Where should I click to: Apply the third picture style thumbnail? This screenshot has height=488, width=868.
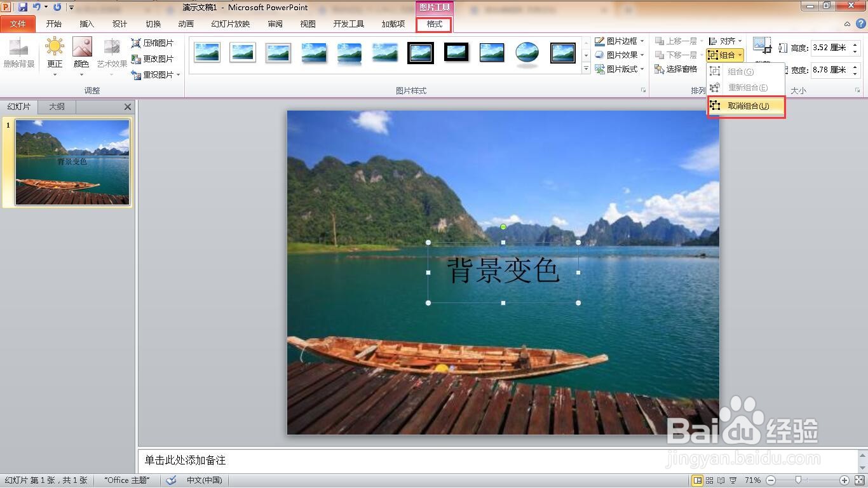(278, 52)
